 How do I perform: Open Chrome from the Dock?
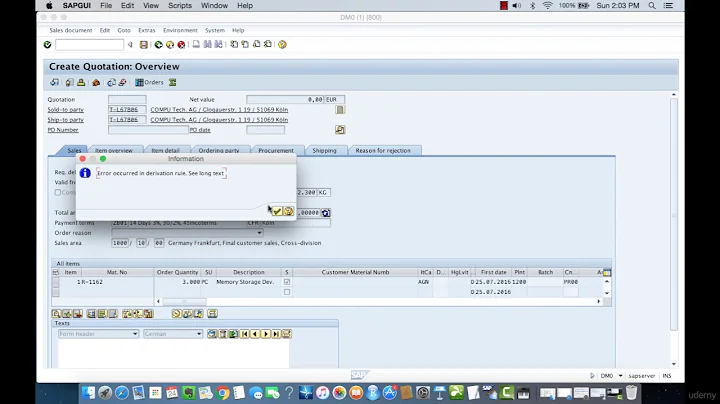point(223,393)
